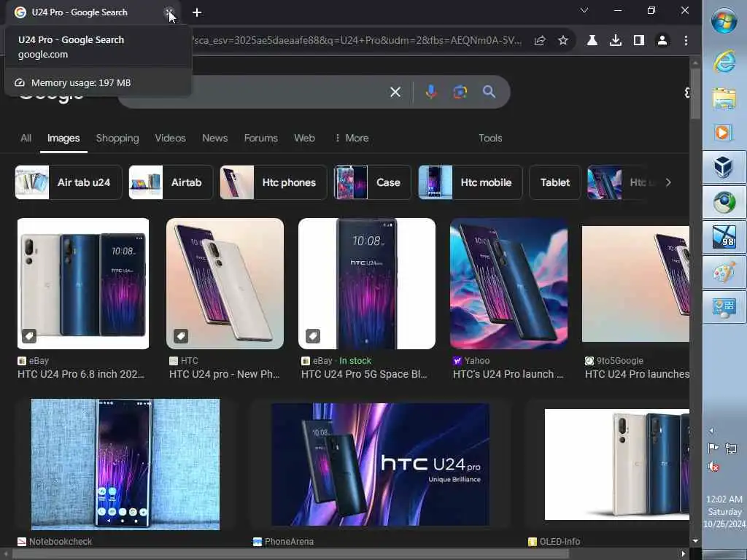Viewport: 747px width, 560px height.
Task: Click the Action Center flag tray icon
Action: (713, 448)
